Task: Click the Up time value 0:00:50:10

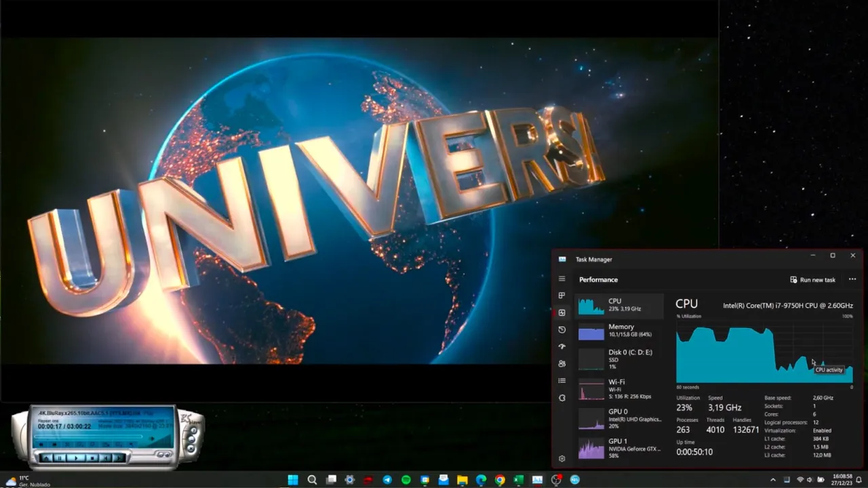Action: point(694,451)
